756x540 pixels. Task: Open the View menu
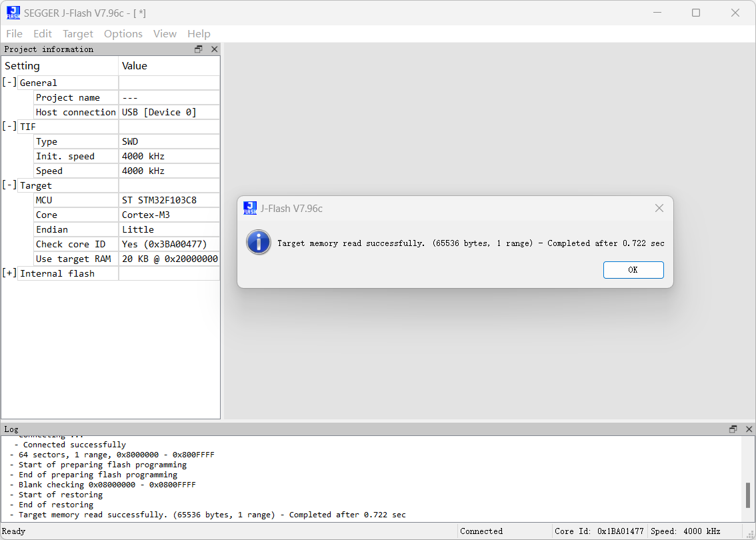click(165, 34)
